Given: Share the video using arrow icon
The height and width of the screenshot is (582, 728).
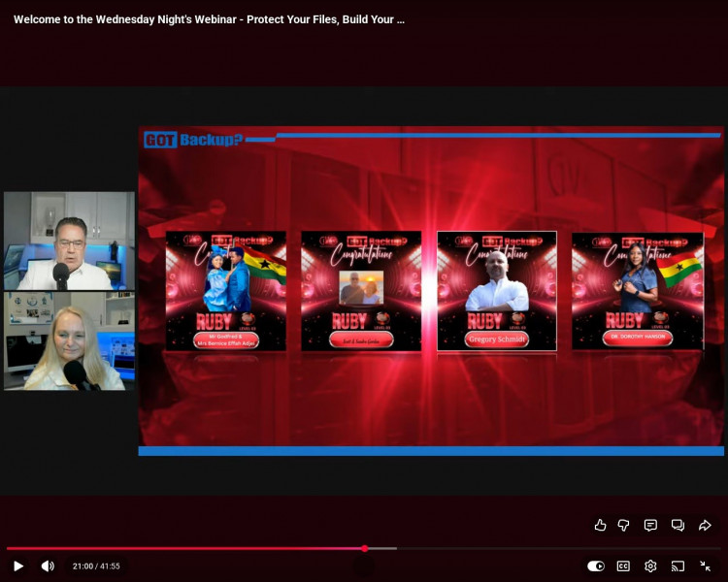Looking at the screenshot, I should click(x=706, y=525).
